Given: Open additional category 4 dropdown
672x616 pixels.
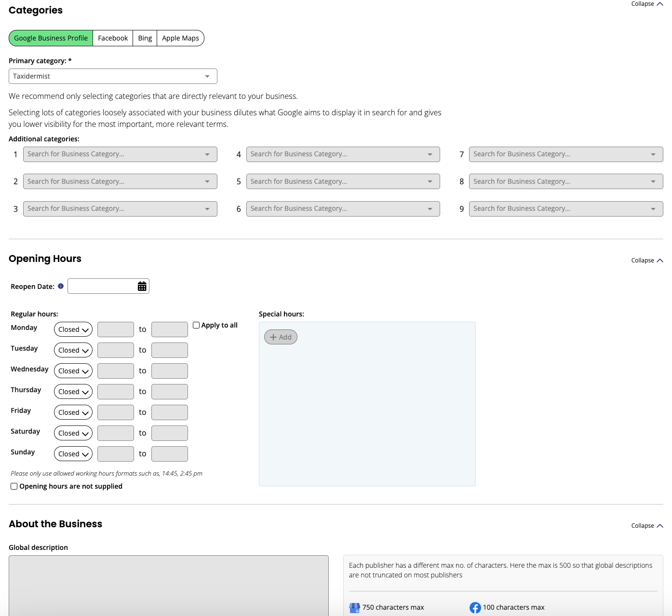Looking at the screenshot, I should click(343, 154).
